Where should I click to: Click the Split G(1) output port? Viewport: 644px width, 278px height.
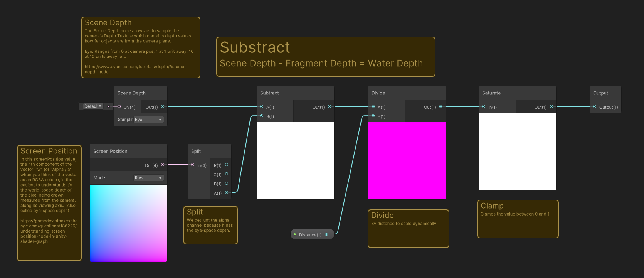click(x=227, y=174)
